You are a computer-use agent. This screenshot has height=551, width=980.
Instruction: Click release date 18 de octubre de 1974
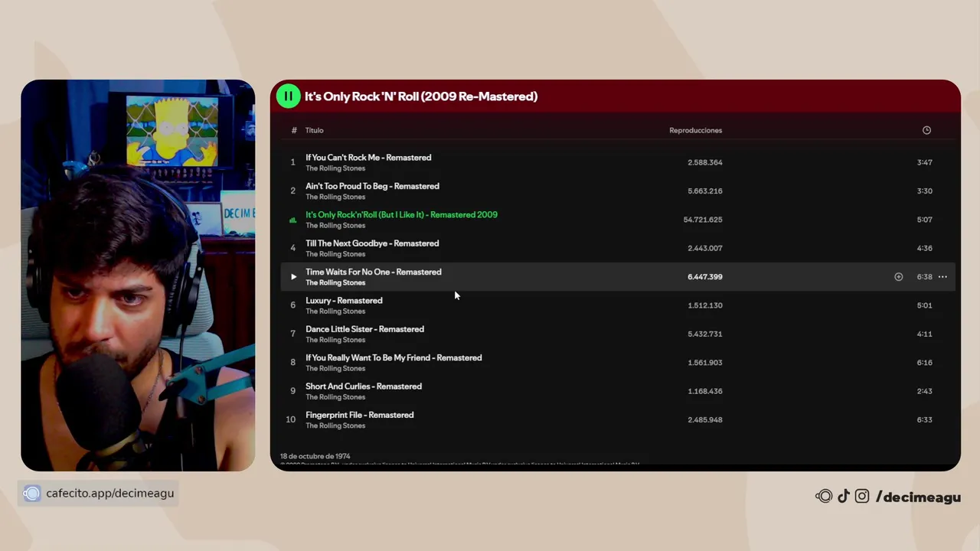click(315, 456)
